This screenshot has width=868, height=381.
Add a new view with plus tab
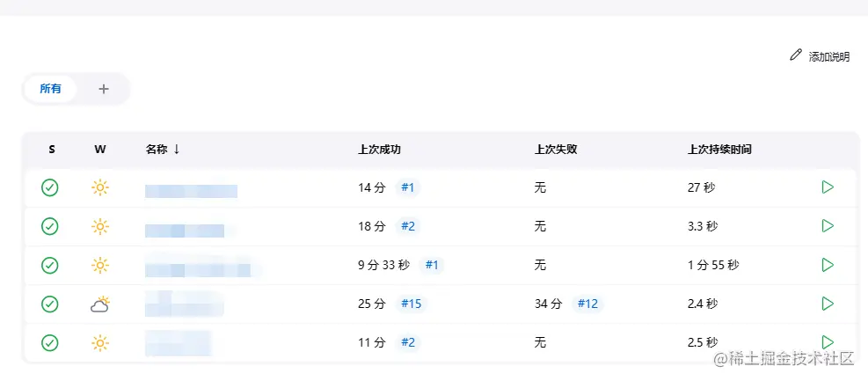[x=104, y=89]
